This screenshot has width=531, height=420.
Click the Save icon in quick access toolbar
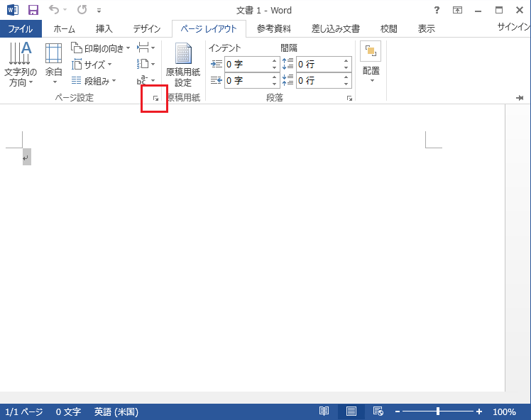33,10
